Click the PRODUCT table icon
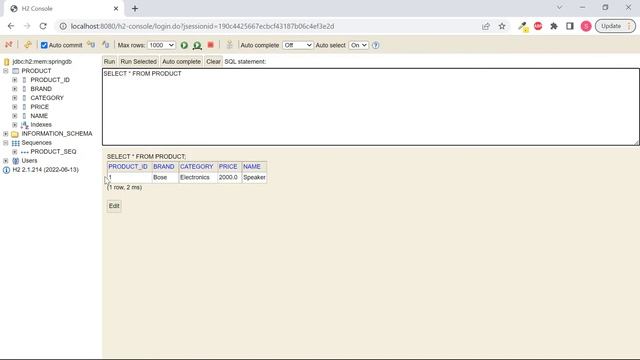 click(x=16, y=71)
